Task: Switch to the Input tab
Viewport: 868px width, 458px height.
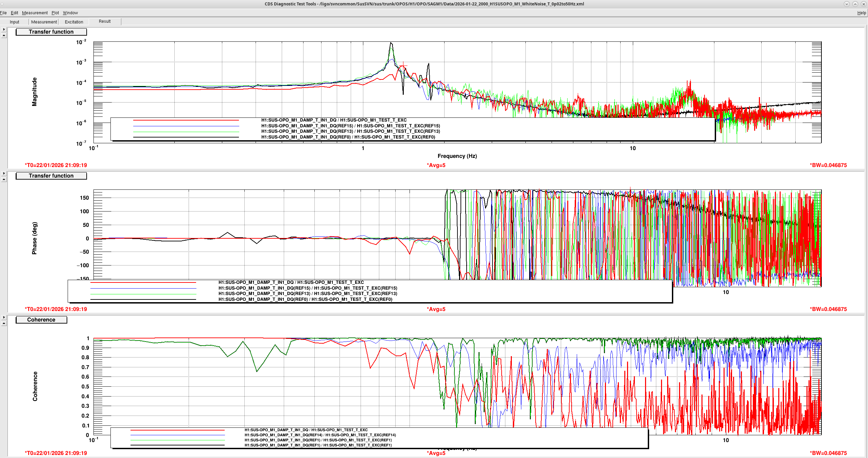Action: point(14,22)
